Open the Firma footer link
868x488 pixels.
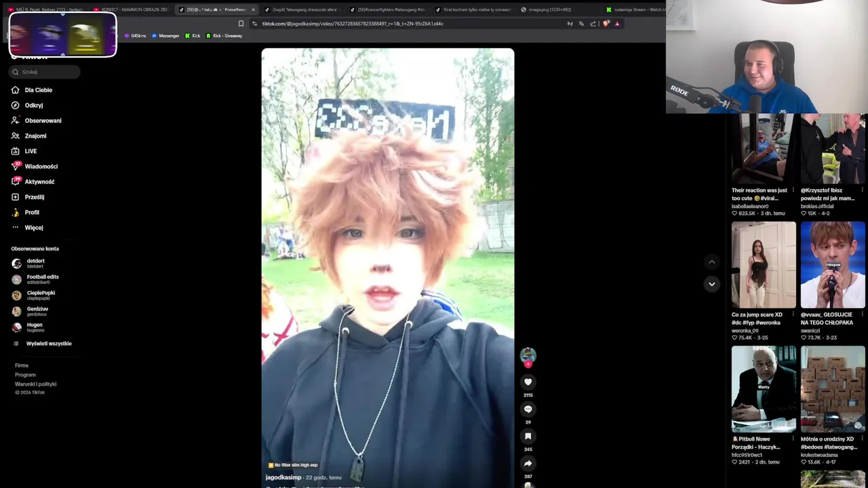[22, 365]
